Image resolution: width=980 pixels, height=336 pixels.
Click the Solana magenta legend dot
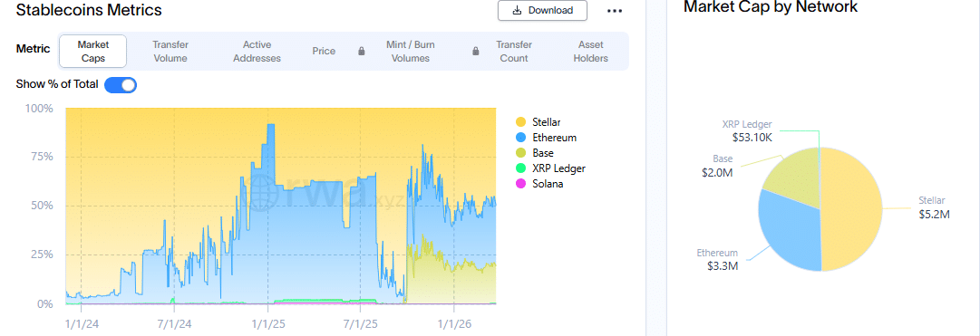pos(520,184)
